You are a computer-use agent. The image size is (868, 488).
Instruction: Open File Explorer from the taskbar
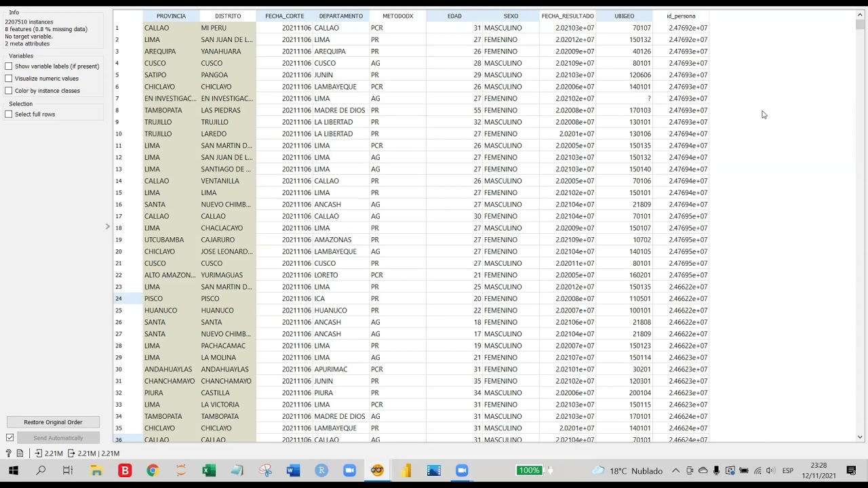(x=96, y=470)
